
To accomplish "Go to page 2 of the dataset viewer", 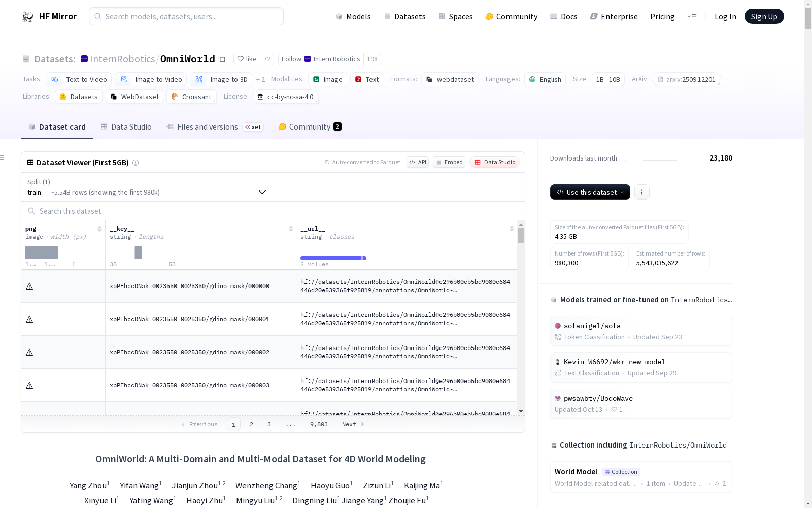I will coord(251,424).
